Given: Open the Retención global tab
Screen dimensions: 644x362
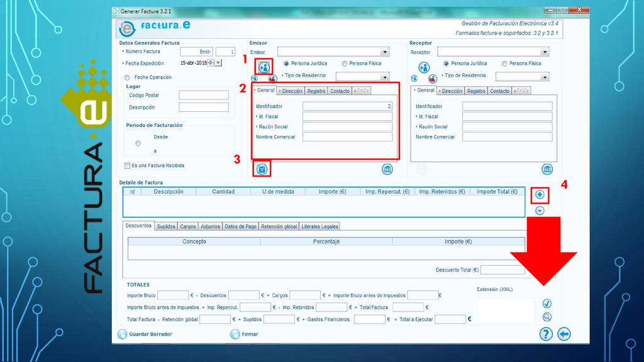Looking at the screenshot, I should tap(279, 226).
